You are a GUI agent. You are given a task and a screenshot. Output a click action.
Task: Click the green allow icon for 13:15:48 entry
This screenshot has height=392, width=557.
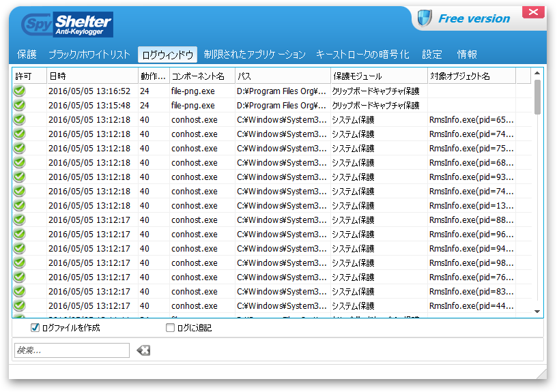20,105
